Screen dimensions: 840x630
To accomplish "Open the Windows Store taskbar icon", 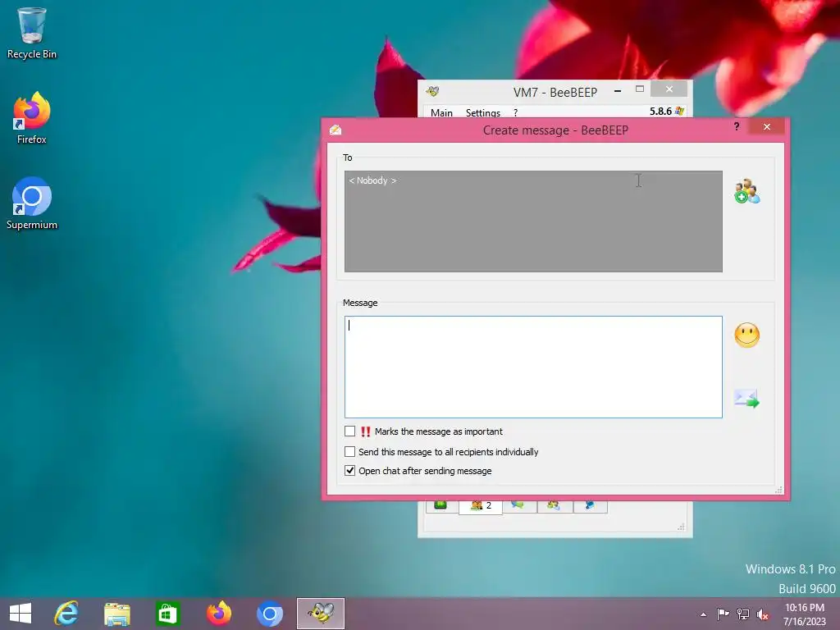I will pos(167,614).
